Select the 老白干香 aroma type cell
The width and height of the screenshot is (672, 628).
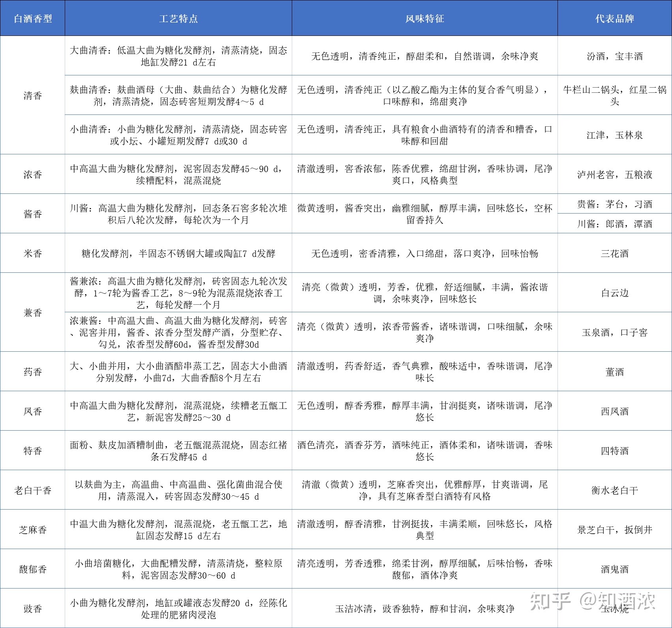tap(32, 490)
